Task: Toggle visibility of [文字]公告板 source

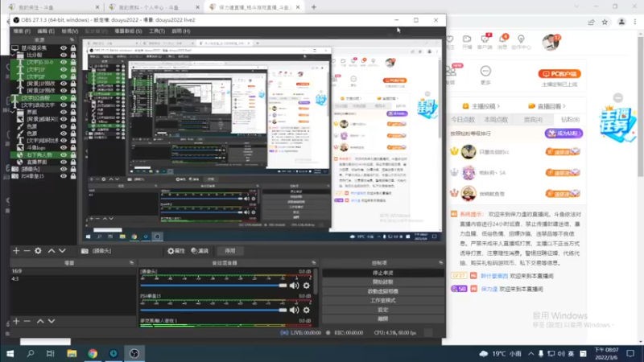Action: (x=64, y=98)
